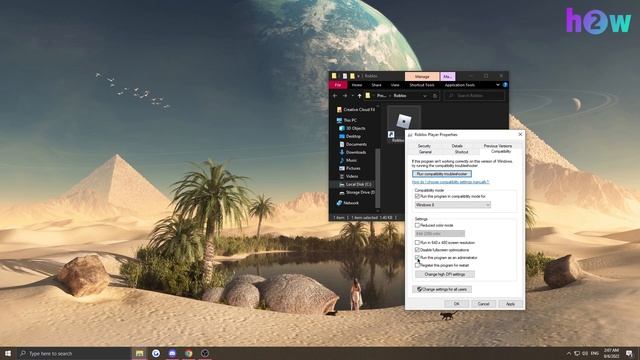Enable Reduced color mode checkbox
Image resolution: width=640 pixels, height=360 pixels.
pos(417,225)
